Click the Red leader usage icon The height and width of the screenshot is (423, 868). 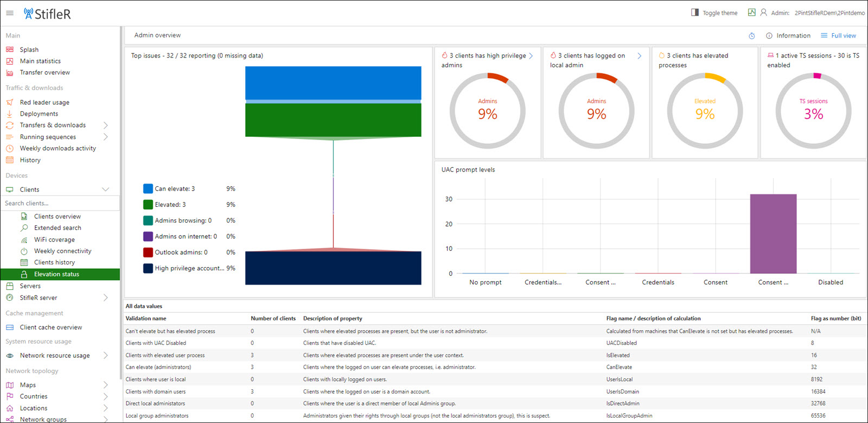coord(10,102)
